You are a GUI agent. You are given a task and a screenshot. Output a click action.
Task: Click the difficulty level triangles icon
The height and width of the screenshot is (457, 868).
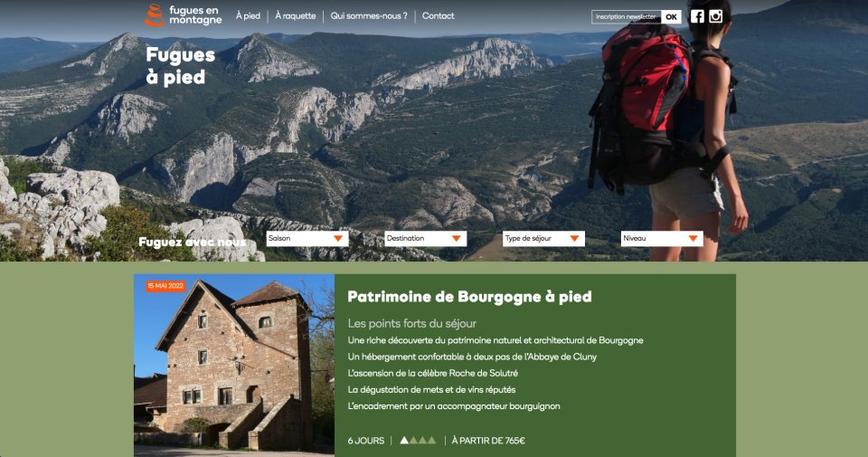[x=418, y=441]
